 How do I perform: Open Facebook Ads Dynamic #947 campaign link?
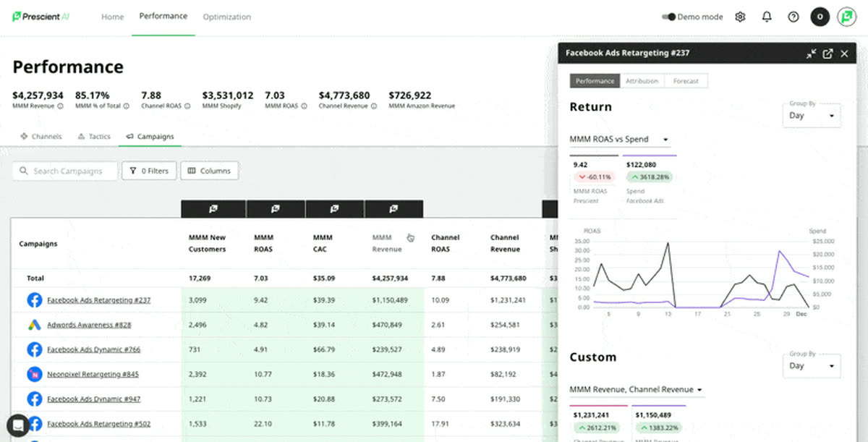tap(94, 399)
